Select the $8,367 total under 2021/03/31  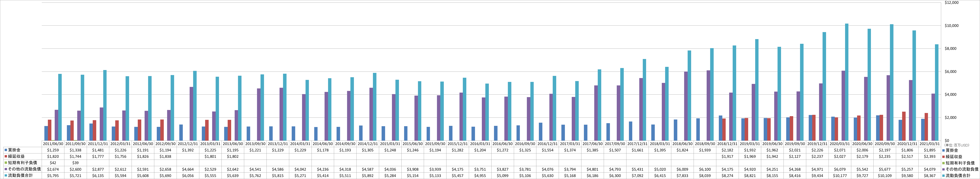pos(930,175)
